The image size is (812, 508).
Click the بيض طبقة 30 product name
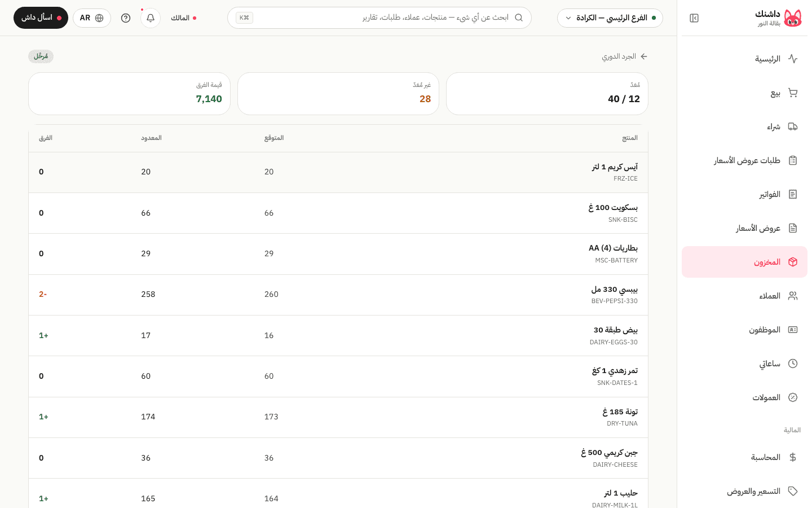coord(616,330)
